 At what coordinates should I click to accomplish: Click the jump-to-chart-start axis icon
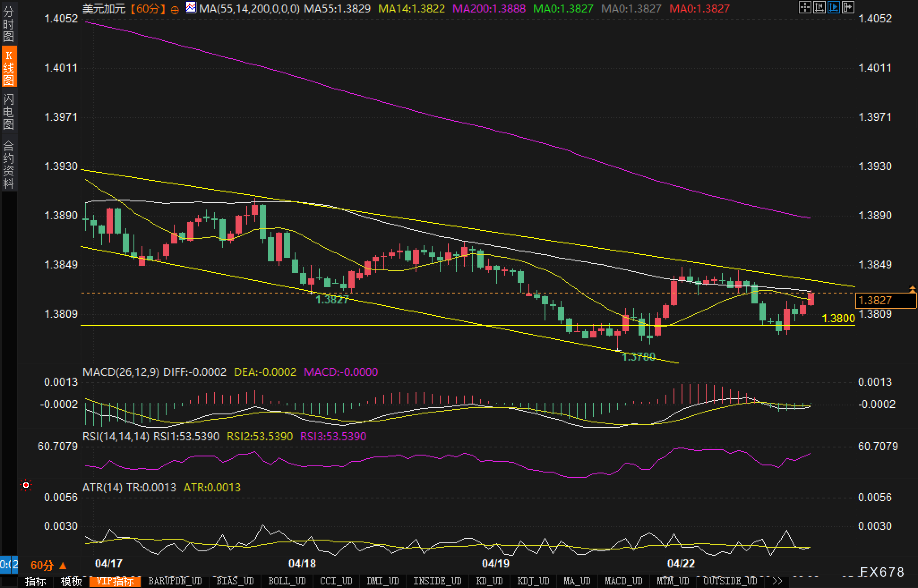[x=819, y=7]
